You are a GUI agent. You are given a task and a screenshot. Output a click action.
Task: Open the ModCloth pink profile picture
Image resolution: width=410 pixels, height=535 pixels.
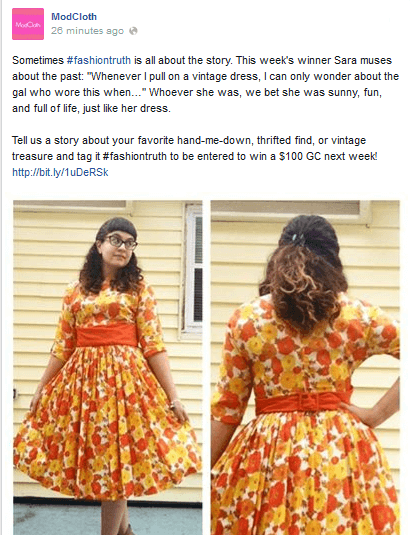coord(28,24)
